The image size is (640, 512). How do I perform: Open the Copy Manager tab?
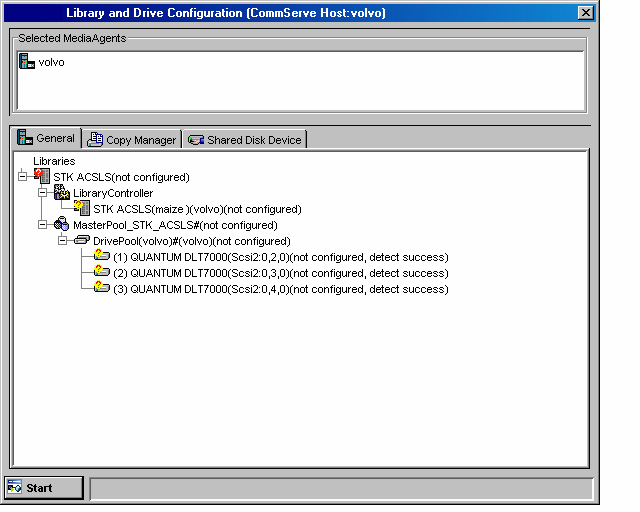tap(131, 140)
